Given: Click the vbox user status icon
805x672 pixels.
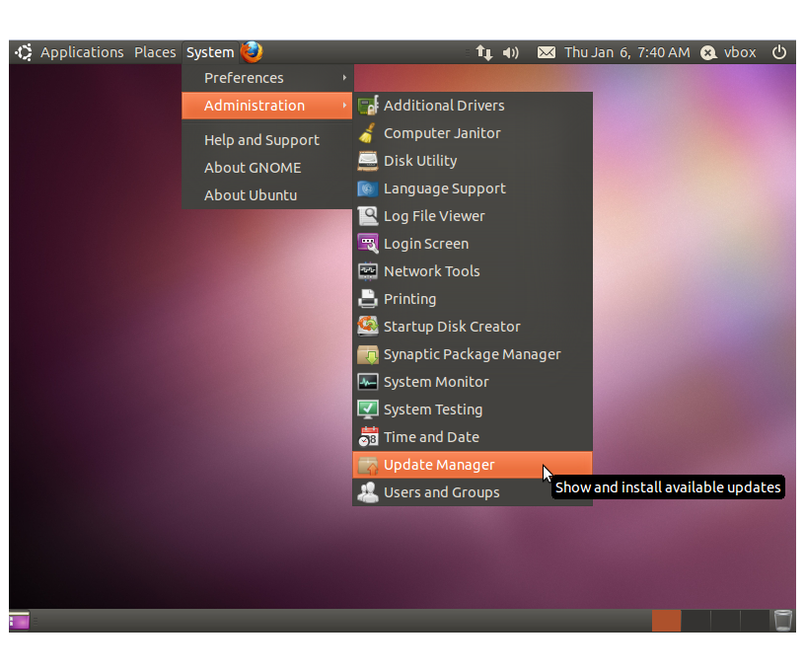Looking at the screenshot, I should [x=708, y=52].
